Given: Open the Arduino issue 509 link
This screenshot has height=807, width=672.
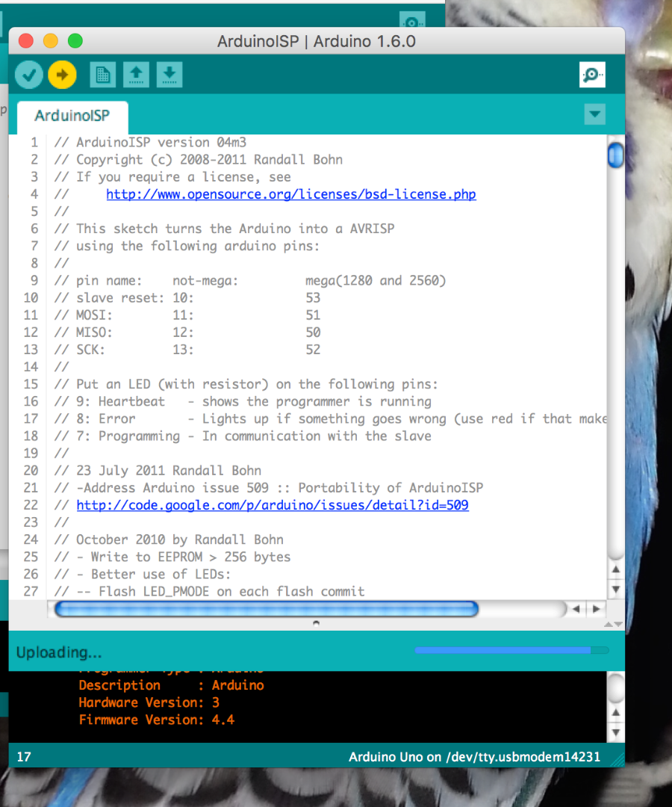Looking at the screenshot, I should tap(272, 504).
